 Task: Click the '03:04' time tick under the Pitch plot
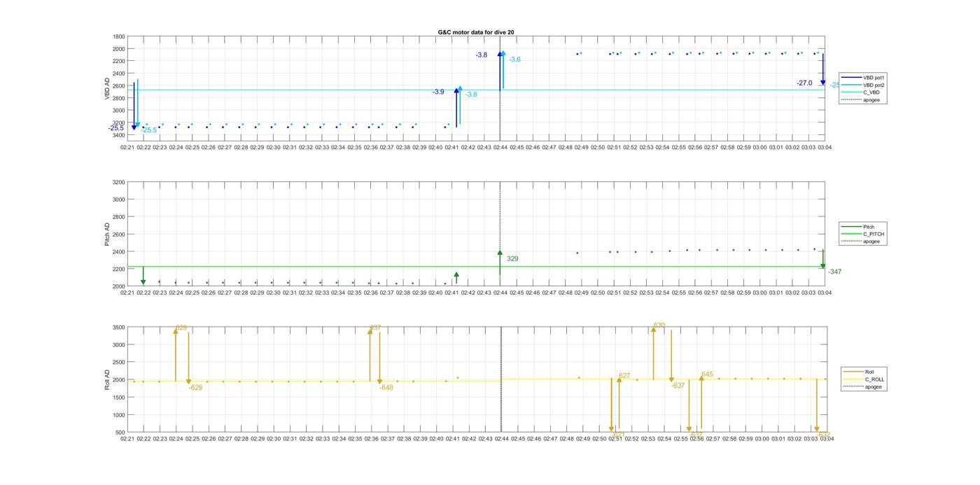point(825,293)
